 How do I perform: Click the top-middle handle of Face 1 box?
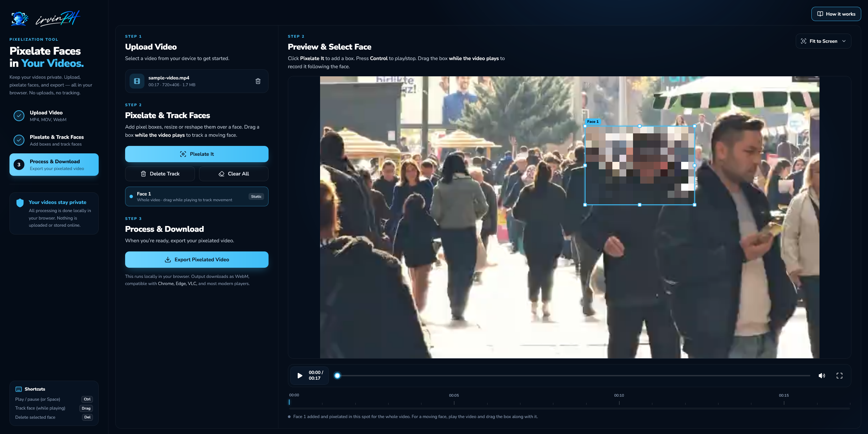coord(640,126)
